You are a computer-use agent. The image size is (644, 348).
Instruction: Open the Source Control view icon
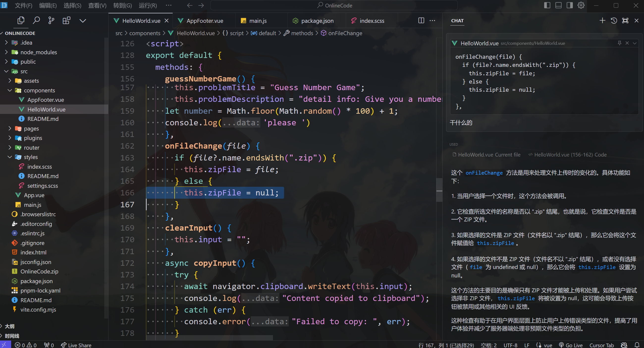[x=51, y=21]
